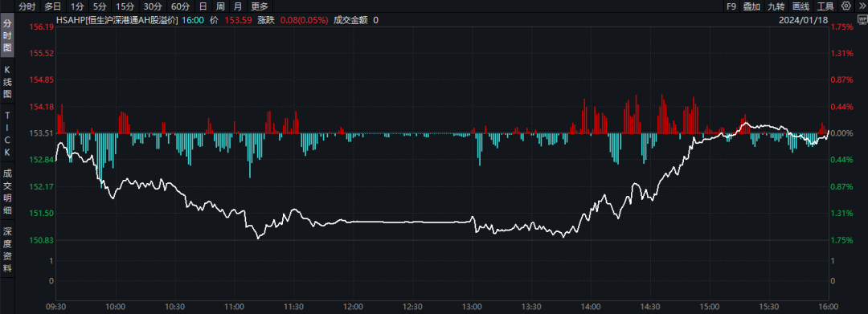Toggle the 叠加 overlay option
The height and width of the screenshot is (314, 868).
pos(751,6)
